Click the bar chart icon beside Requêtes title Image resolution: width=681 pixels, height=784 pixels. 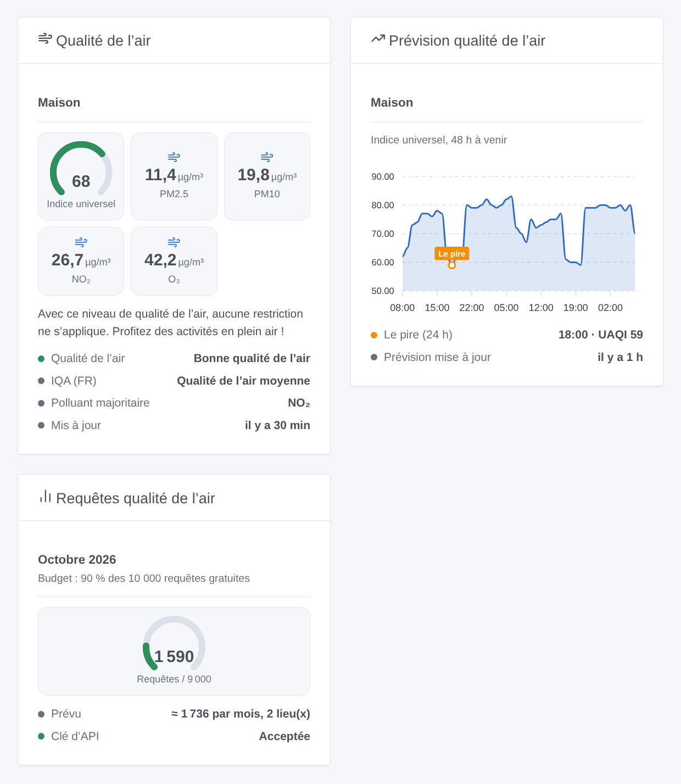[45, 497]
